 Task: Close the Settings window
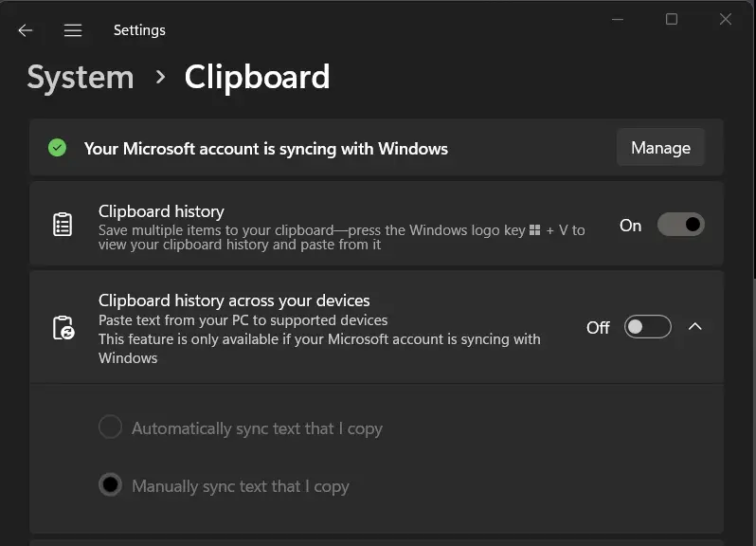(x=726, y=19)
